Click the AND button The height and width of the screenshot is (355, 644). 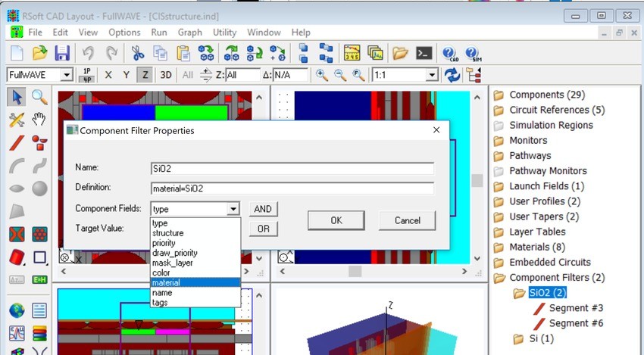(263, 209)
